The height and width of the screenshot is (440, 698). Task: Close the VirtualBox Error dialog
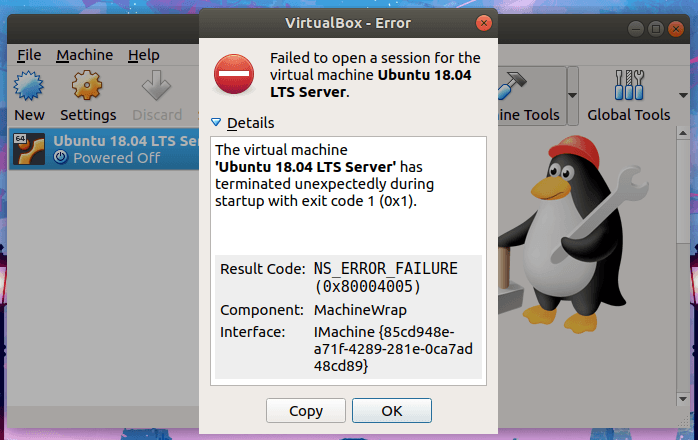[x=484, y=21]
